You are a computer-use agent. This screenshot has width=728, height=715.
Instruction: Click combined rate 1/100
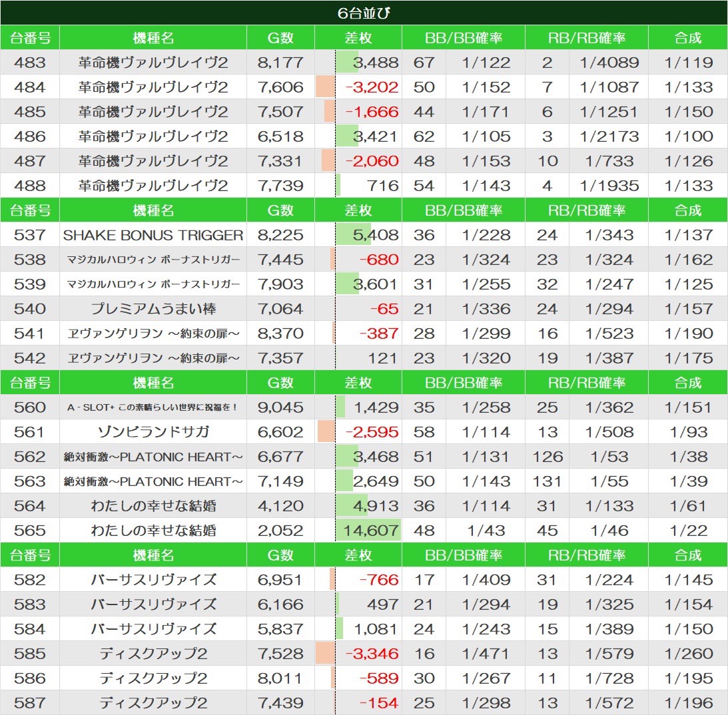(688, 136)
